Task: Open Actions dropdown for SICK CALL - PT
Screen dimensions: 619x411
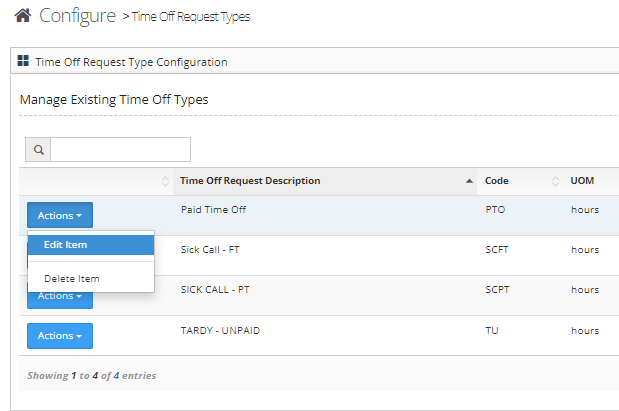Action: pyautogui.click(x=60, y=296)
